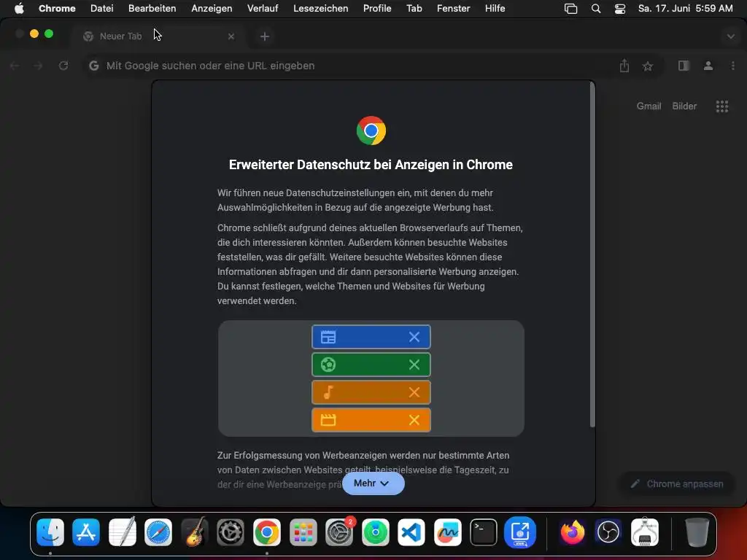Click the dialog's vertical scrollbar
Image resolution: width=747 pixels, height=560 pixels.
coord(592,254)
